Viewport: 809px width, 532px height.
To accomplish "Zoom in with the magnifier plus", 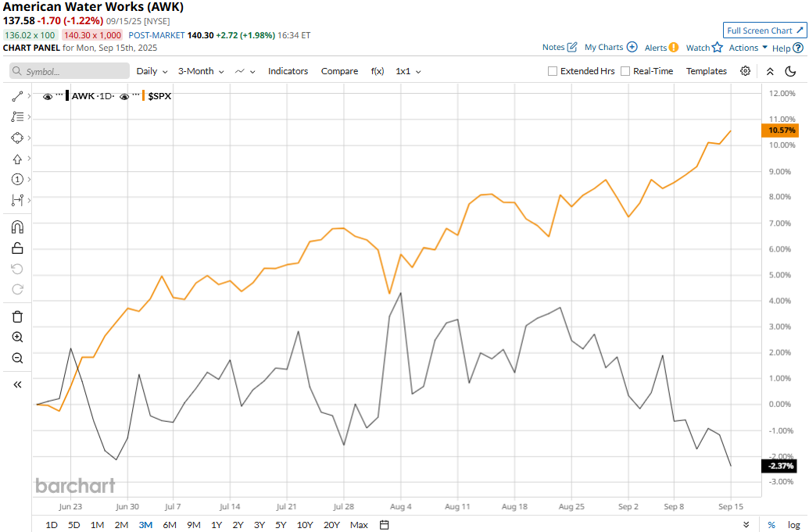I will [x=17, y=337].
